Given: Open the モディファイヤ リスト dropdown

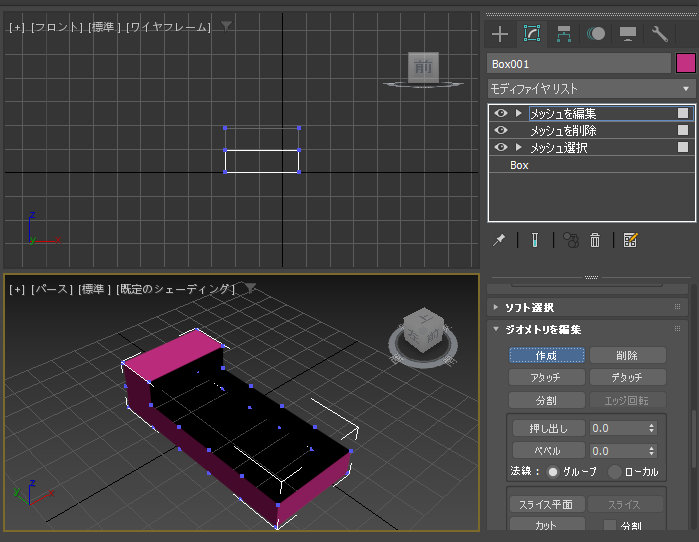Looking at the screenshot, I should (x=592, y=89).
